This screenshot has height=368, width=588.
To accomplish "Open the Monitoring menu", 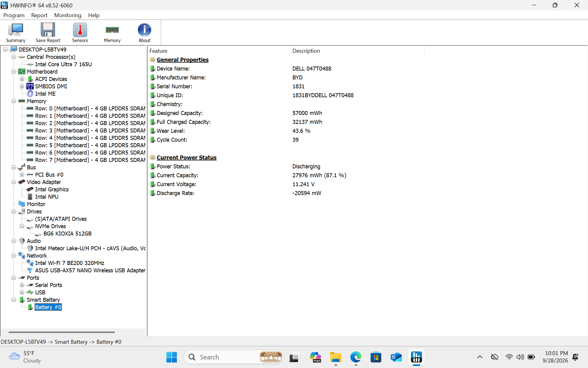I will point(68,15).
